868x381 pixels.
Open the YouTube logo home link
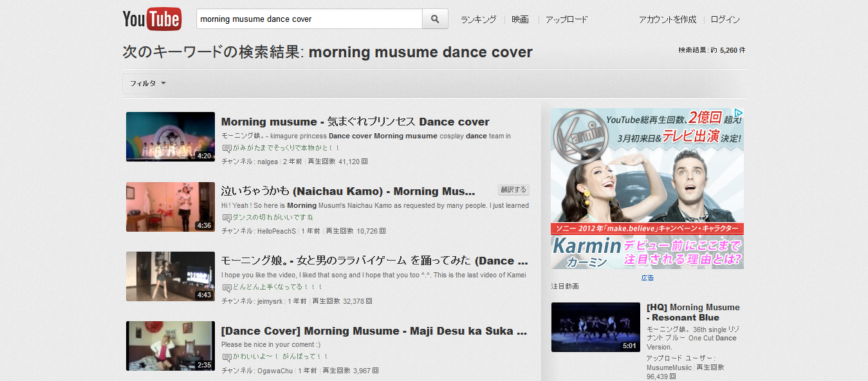coord(152,19)
